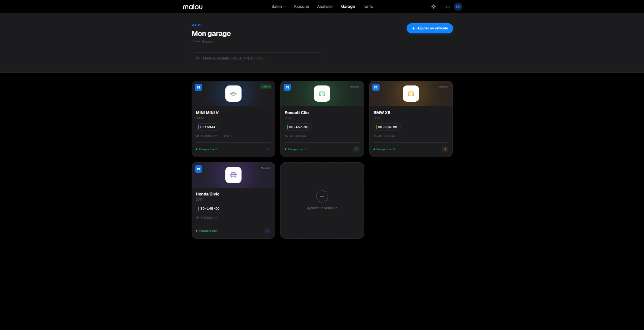This screenshot has width=644, height=330.
Task: Click the Manuel label on Honda Civic card
Action: point(265,168)
